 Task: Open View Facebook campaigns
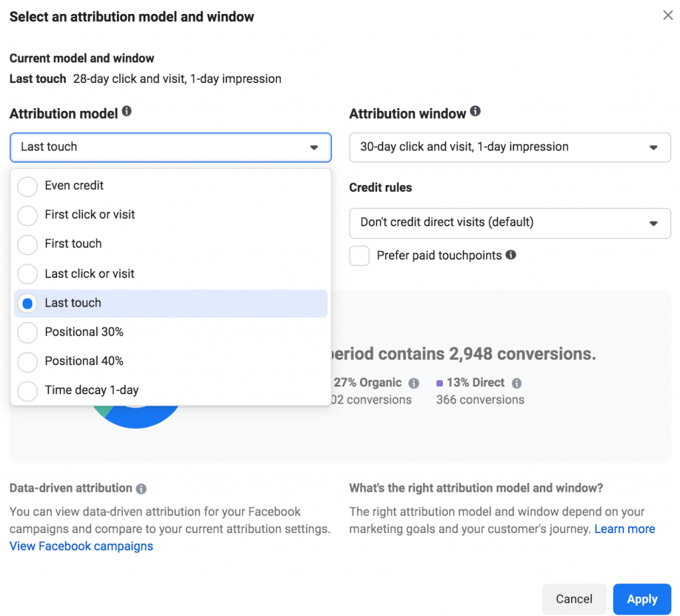pos(81,546)
